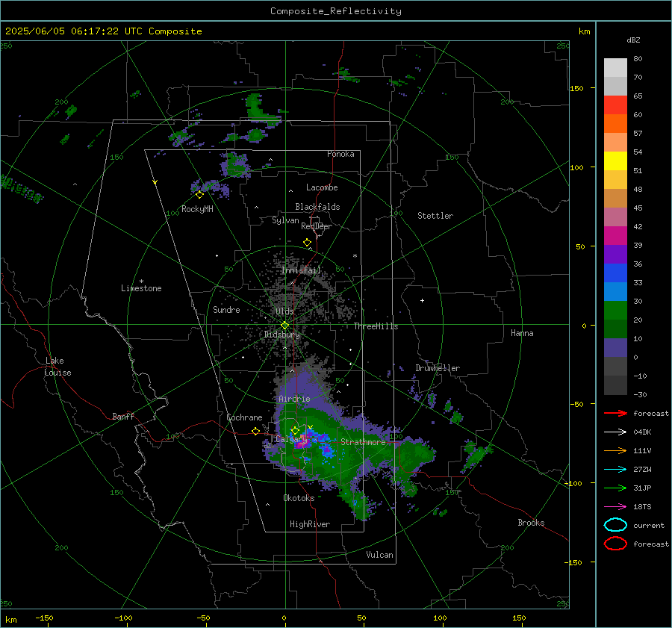Click the 'km' label in the bottom-left corner
The height and width of the screenshot is (628, 672).
point(10,620)
